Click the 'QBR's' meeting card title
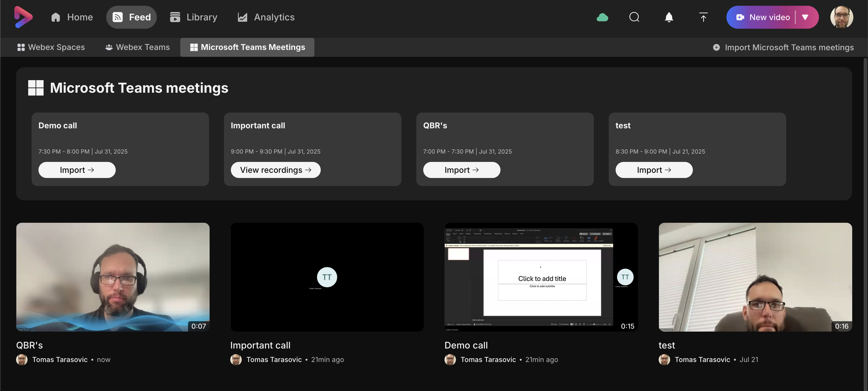This screenshot has width=868, height=391. 435,126
